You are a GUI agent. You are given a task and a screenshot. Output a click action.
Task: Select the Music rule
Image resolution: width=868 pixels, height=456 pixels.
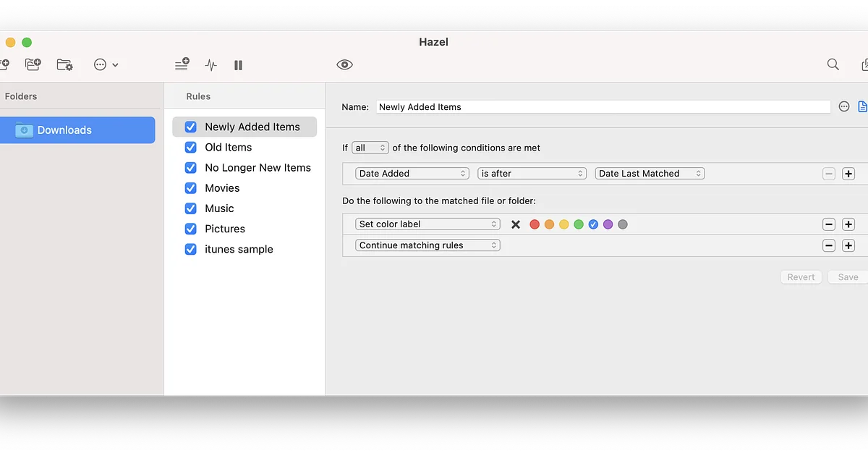pyautogui.click(x=219, y=208)
